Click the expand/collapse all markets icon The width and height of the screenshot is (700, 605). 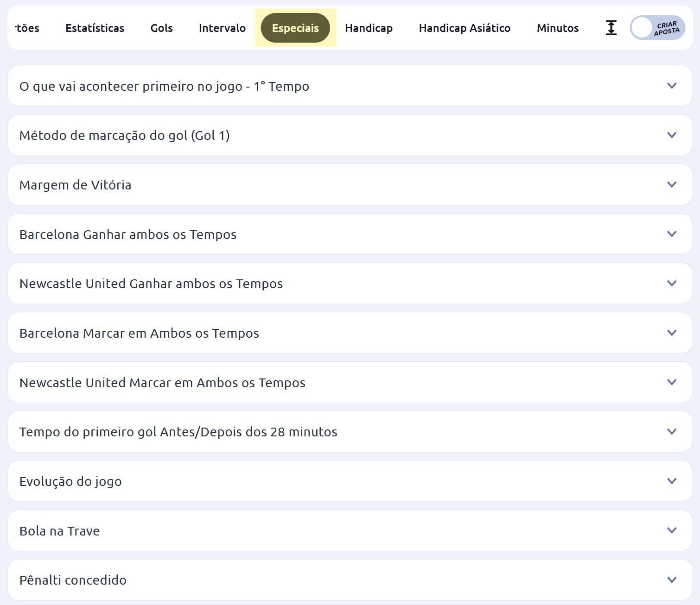tap(611, 28)
